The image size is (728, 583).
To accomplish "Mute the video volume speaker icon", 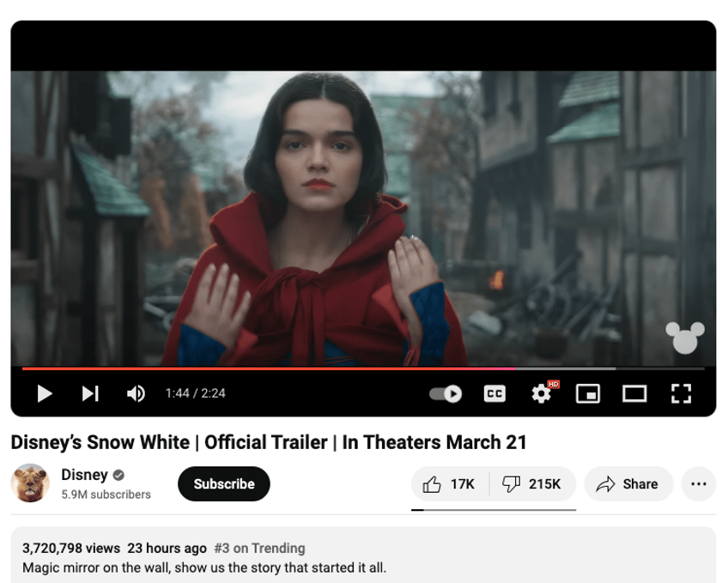I will [136, 393].
